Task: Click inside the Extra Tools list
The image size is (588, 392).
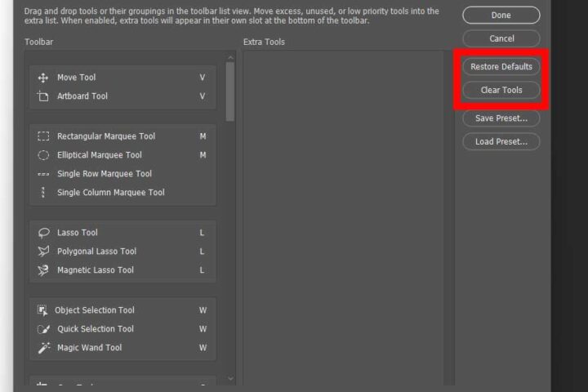Action: pyautogui.click(x=343, y=217)
